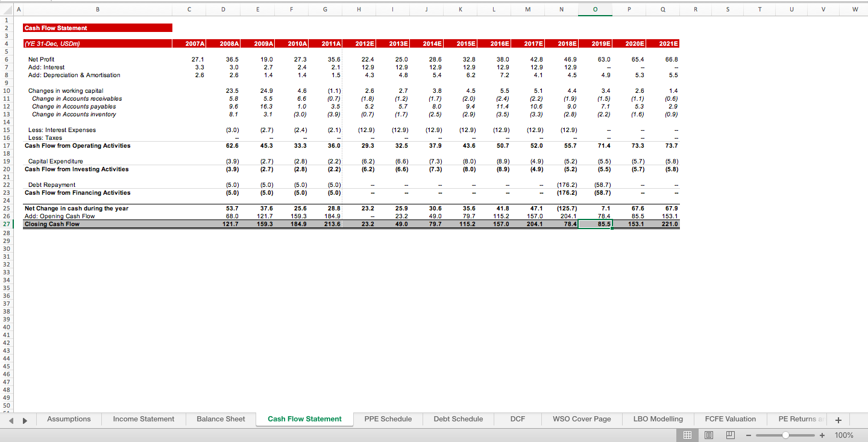This screenshot has height=442, width=868.
Task: Click Changes in working capital label
Action: click(x=66, y=91)
